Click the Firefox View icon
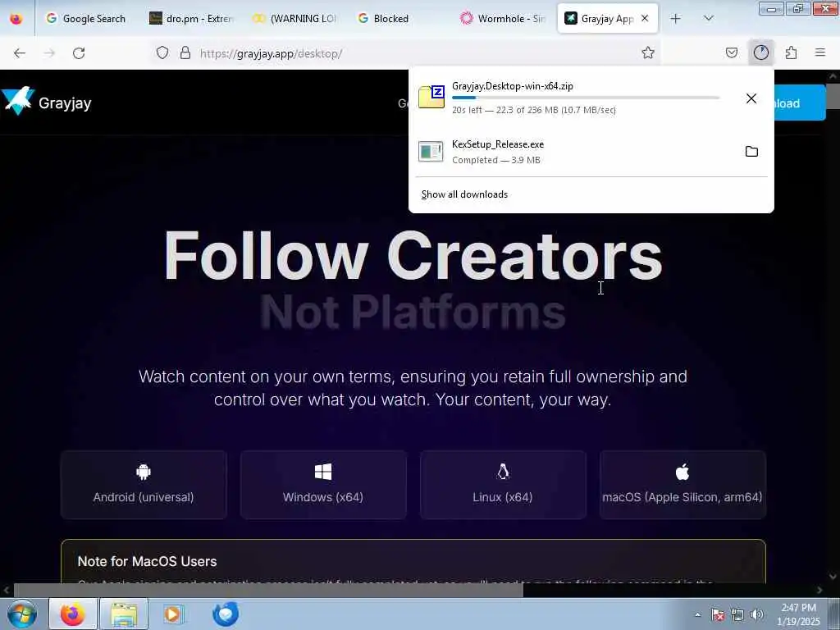The image size is (840, 630). (x=16, y=19)
